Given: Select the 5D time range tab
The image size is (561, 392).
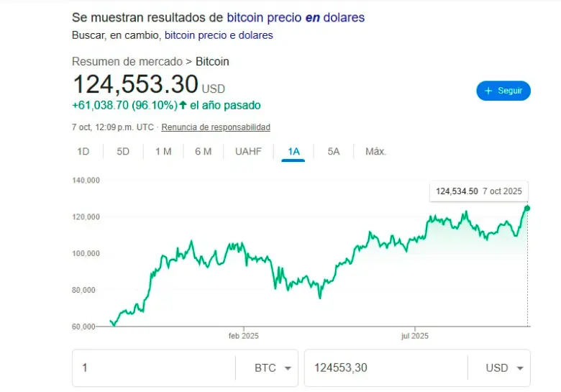Looking at the screenshot, I should (123, 152).
